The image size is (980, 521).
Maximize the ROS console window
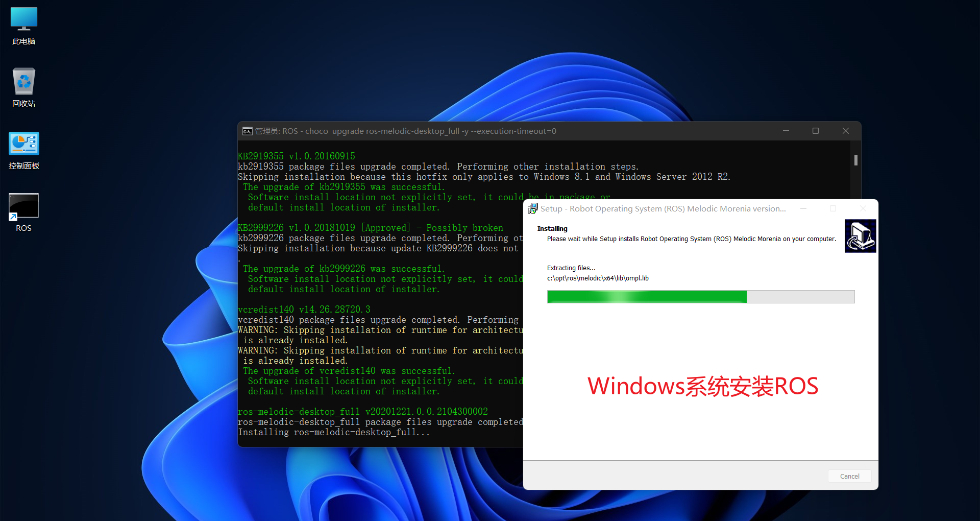[816, 131]
